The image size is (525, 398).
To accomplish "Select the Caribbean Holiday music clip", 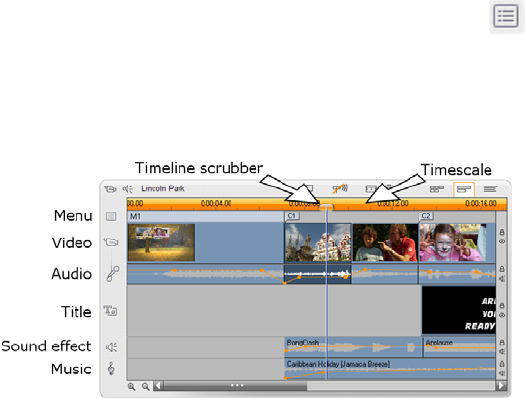I will coord(390,369).
